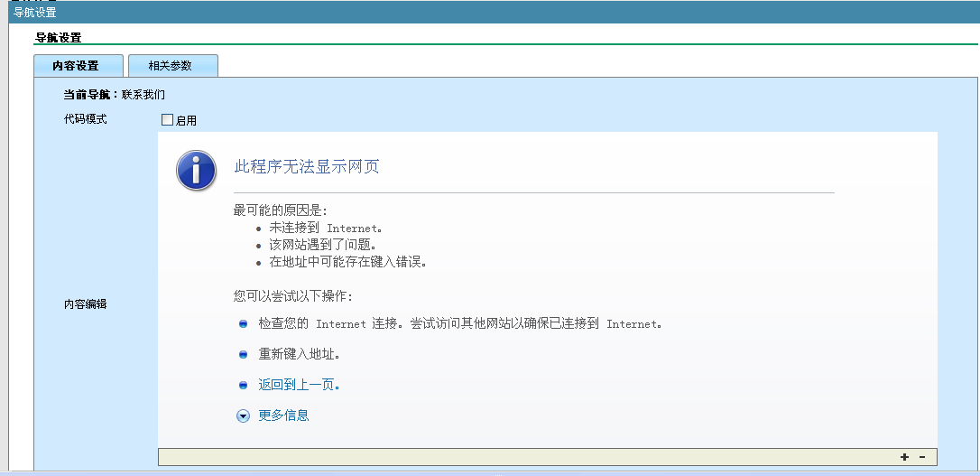980x476 pixels.
Task: Click bullet beside 返回到上一页
Action: [x=243, y=385]
